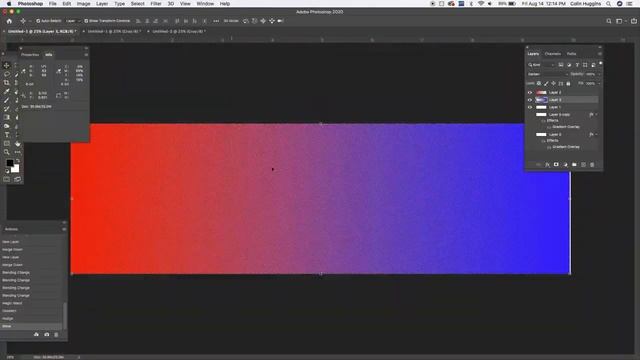Switch to the Channels tab
The image size is (640, 360).
pos(553,54)
